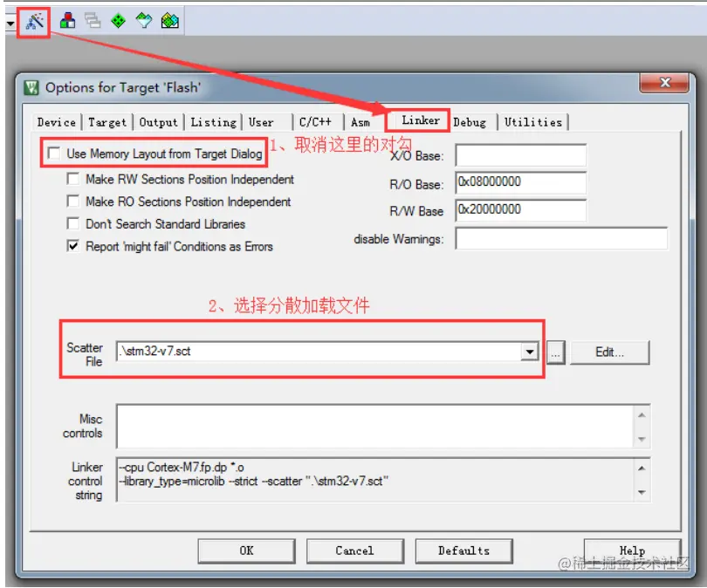Click the Cancel button
The image size is (707, 588).
tap(355, 551)
